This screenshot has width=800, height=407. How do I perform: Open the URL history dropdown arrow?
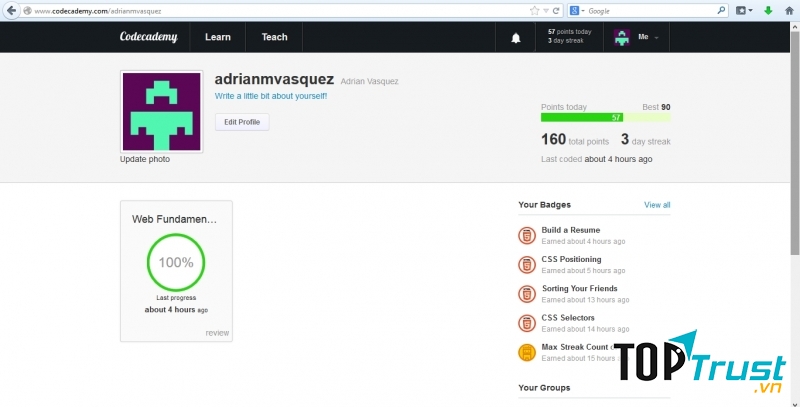[545, 11]
